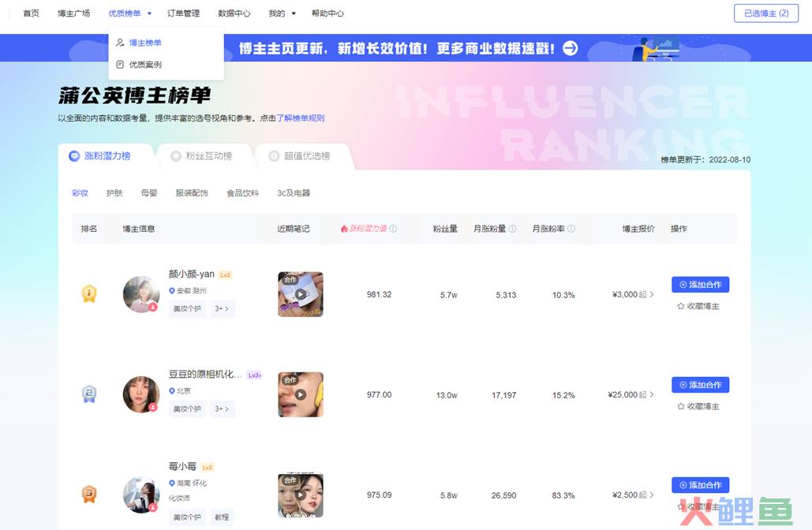
Task: Play 豆豆的原相机化's recent note video
Action: [x=301, y=394]
